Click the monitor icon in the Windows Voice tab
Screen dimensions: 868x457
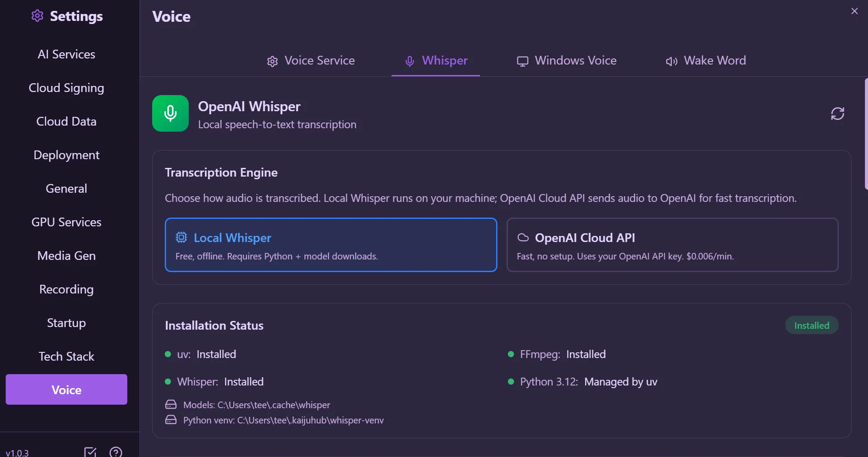click(522, 61)
